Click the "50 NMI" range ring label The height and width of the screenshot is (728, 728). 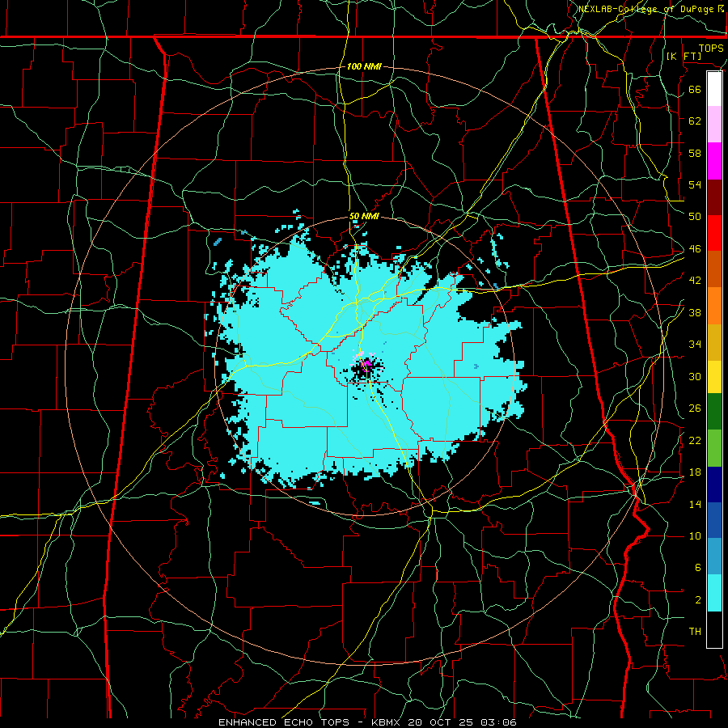click(365, 216)
